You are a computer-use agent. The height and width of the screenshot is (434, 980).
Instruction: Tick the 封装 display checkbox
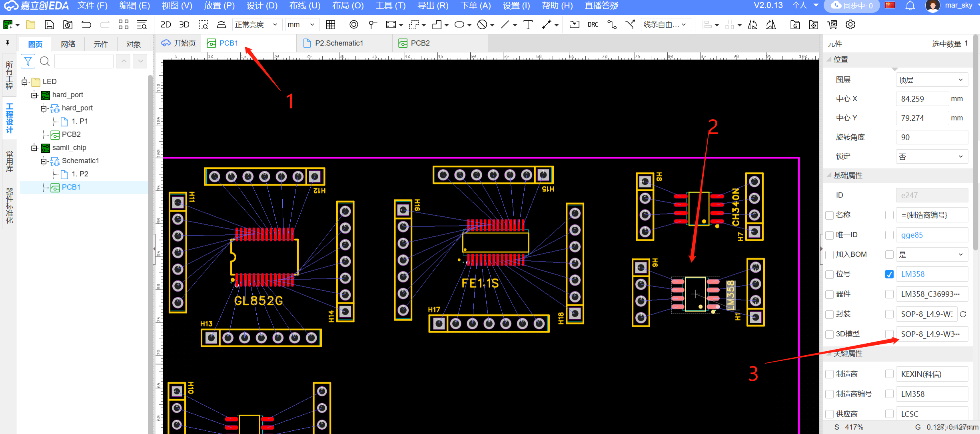(889, 314)
